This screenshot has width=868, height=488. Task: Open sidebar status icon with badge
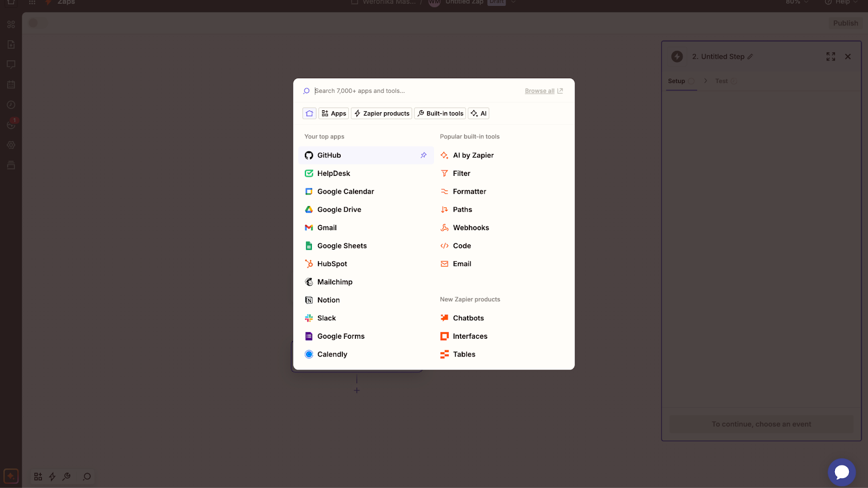[11, 124]
